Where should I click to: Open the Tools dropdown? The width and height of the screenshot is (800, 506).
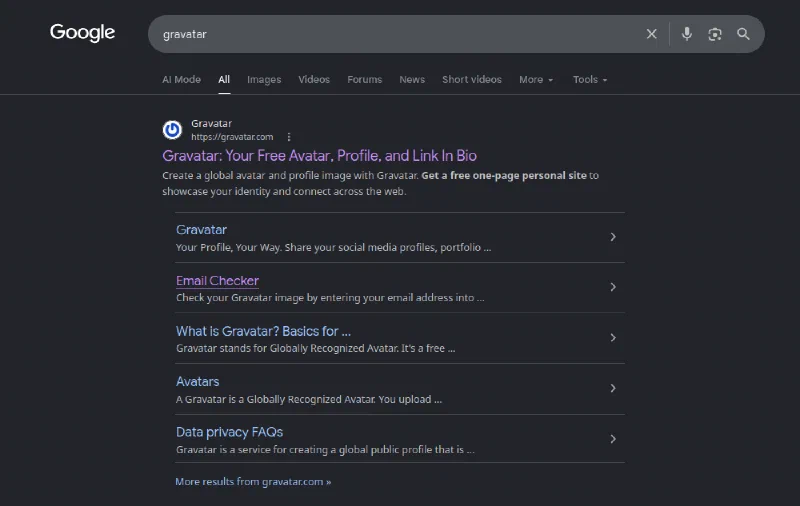coord(590,80)
